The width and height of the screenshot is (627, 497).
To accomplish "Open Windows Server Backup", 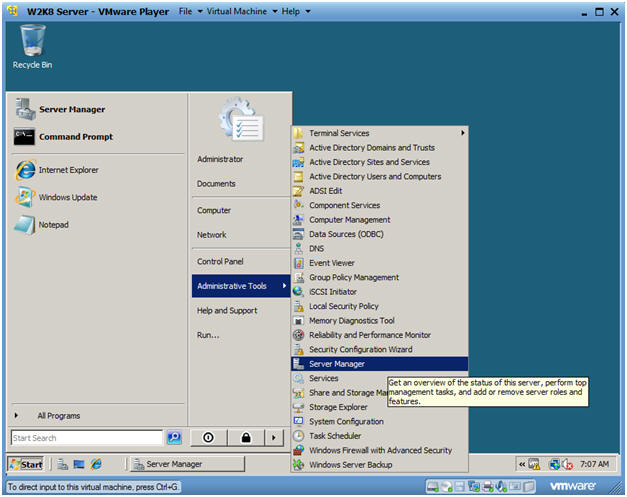I will [380, 465].
